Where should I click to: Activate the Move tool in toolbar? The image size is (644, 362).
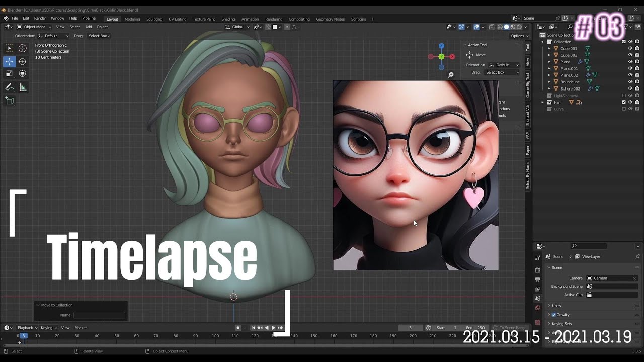click(x=9, y=62)
